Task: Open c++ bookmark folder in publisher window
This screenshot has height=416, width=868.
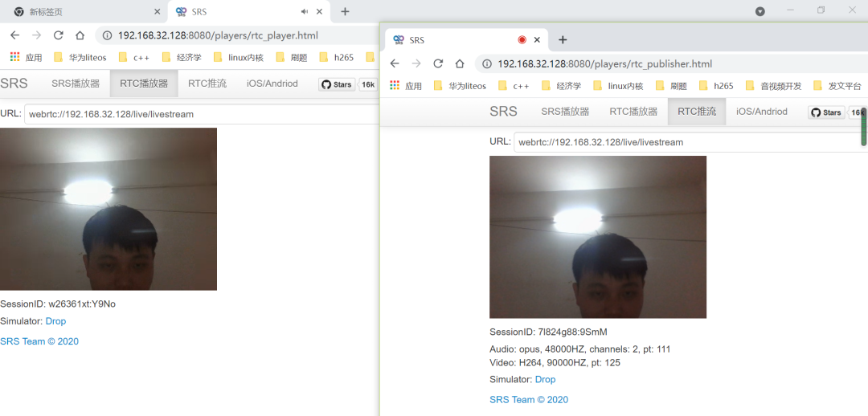Action: [514, 86]
